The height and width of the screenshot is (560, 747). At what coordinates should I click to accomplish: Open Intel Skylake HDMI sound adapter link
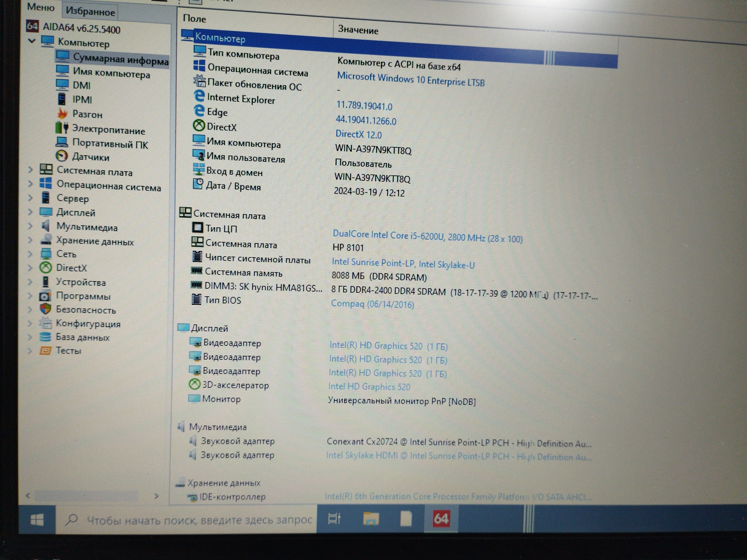(459, 456)
